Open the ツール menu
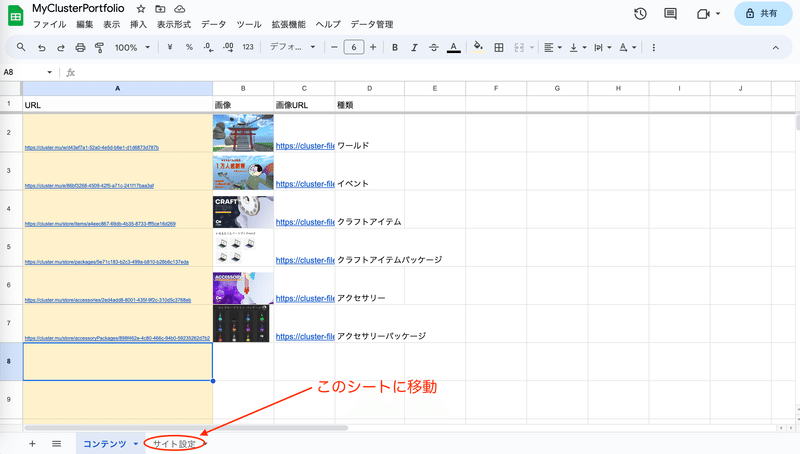 [249, 24]
